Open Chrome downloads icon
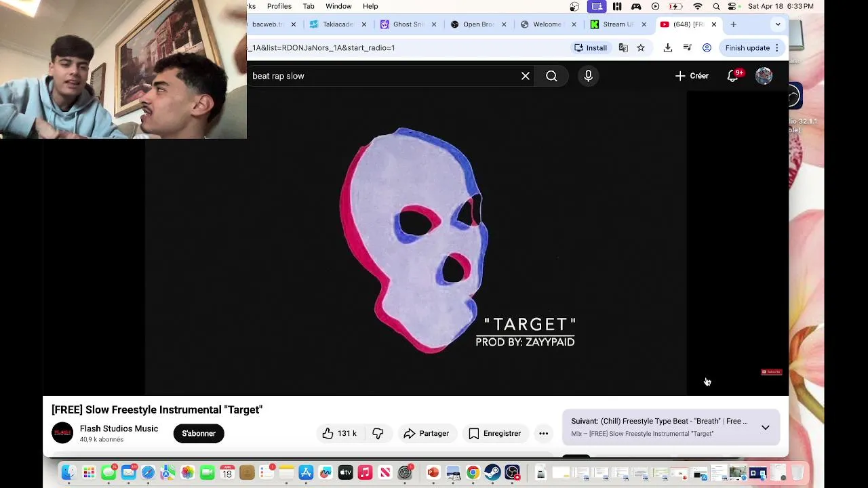Screen dimensions: 868x488 668,47
